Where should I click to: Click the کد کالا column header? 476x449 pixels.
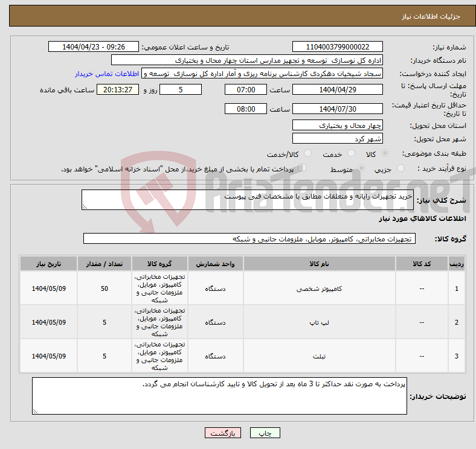[422, 264]
